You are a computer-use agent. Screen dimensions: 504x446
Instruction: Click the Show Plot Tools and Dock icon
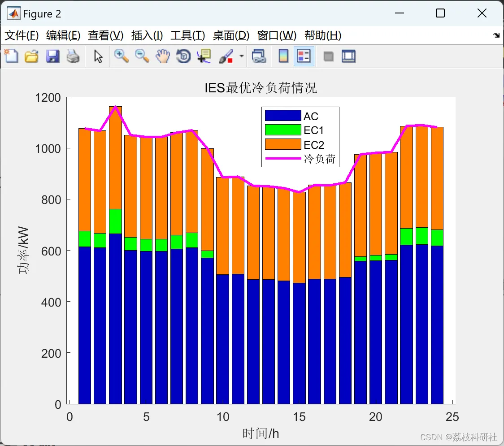pos(348,56)
